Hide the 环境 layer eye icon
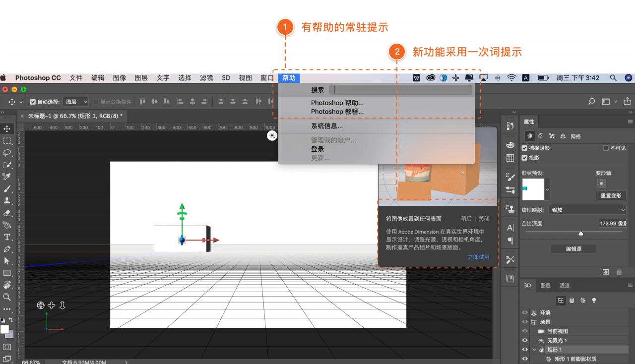The width and height of the screenshot is (635, 364). (x=525, y=313)
